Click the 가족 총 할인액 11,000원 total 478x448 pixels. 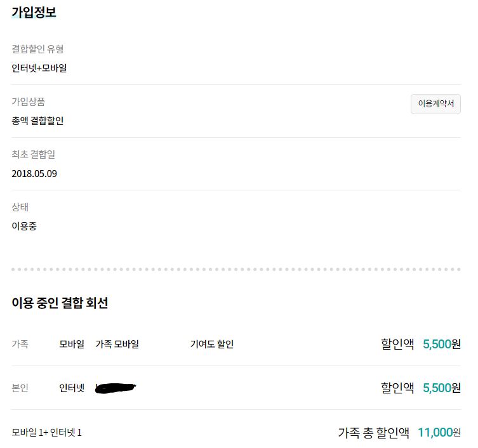[439, 433]
